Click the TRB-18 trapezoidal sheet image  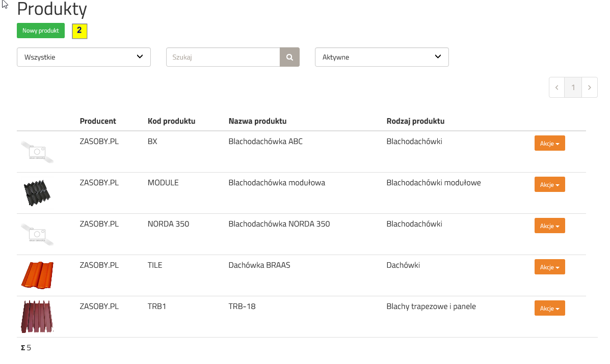click(x=37, y=316)
